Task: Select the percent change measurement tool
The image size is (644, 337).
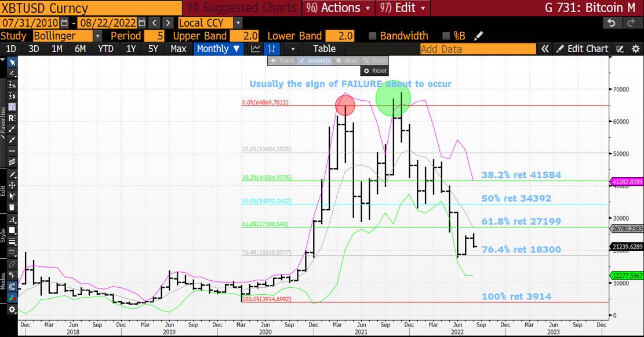Action: (12, 85)
